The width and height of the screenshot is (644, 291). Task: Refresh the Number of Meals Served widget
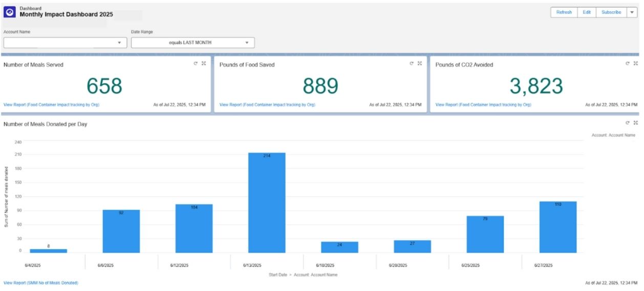196,63
